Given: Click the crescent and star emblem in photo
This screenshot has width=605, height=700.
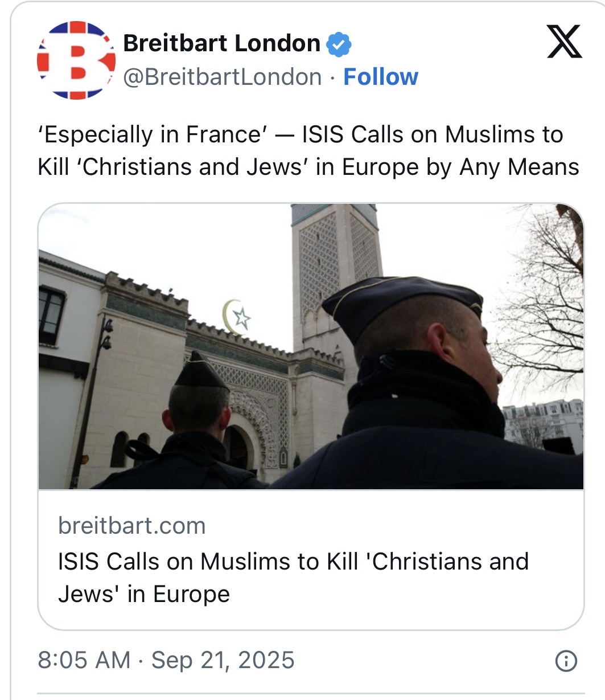Looking at the screenshot, I should pos(236,316).
